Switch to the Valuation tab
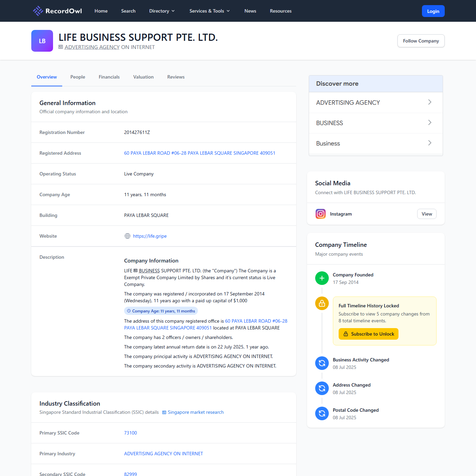 (x=143, y=77)
